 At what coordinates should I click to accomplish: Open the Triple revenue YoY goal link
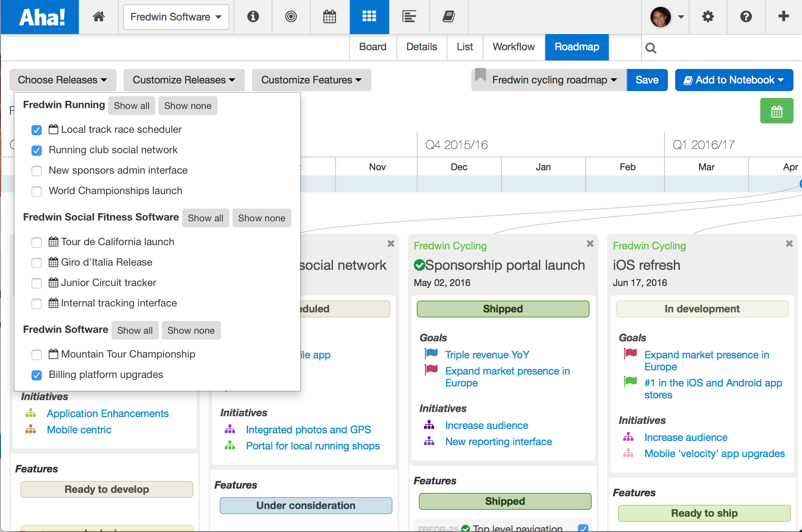coord(487,355)
